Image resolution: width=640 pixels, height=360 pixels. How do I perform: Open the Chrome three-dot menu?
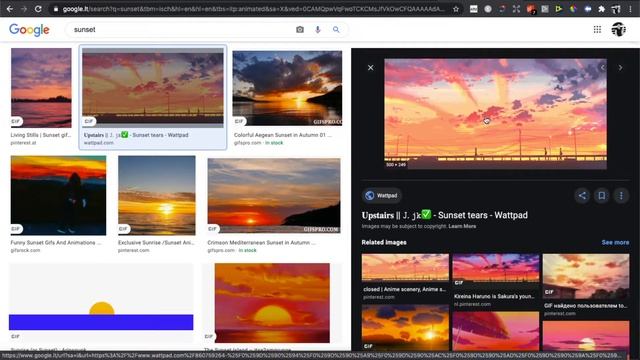coord(630,9)
